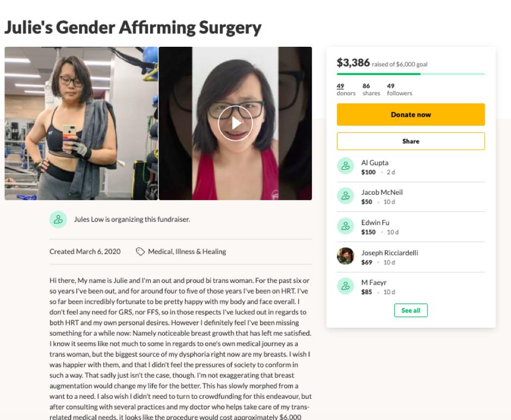Image resolution: width=511 pixels, height=420 pixels.
Task: Click Jacob McNeil's donor avatar icon
Action: (x=346, y=196)
